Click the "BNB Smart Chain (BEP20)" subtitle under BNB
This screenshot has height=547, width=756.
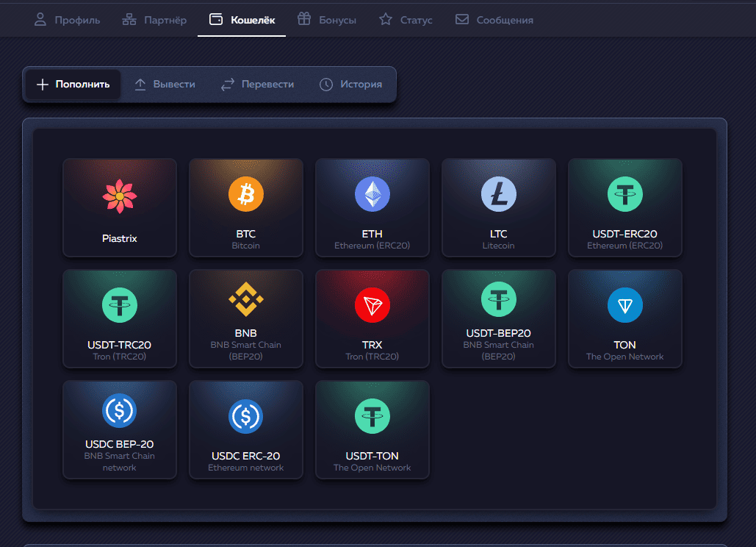246,351
